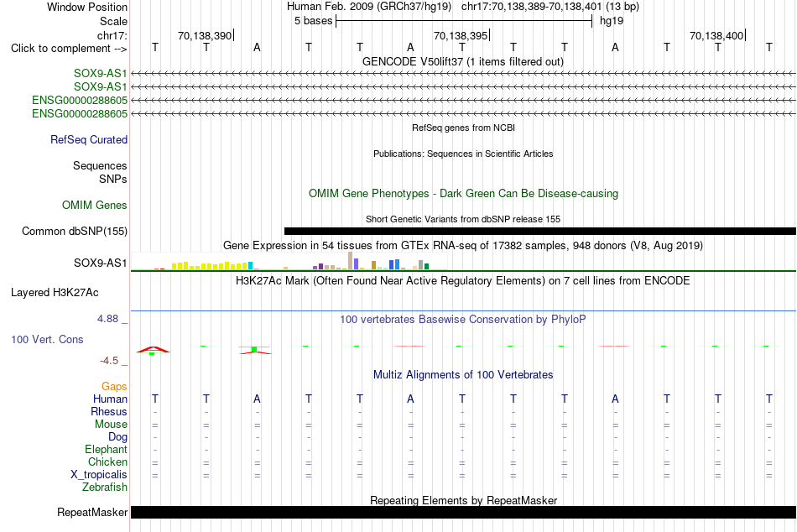The width and height of the screenshot is (797, 532).
Task: Select the Rhesus species row label
Action: point(109,411)
